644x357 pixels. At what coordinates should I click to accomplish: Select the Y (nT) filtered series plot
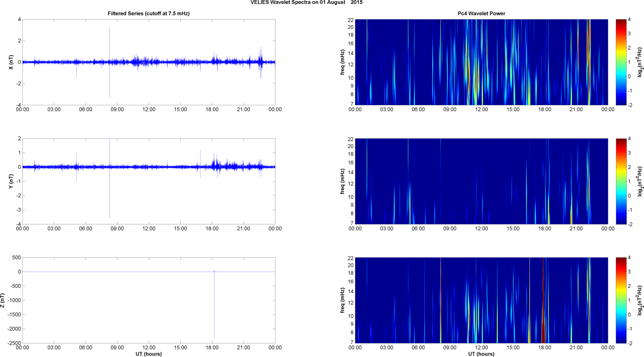(x=149, y=181)
